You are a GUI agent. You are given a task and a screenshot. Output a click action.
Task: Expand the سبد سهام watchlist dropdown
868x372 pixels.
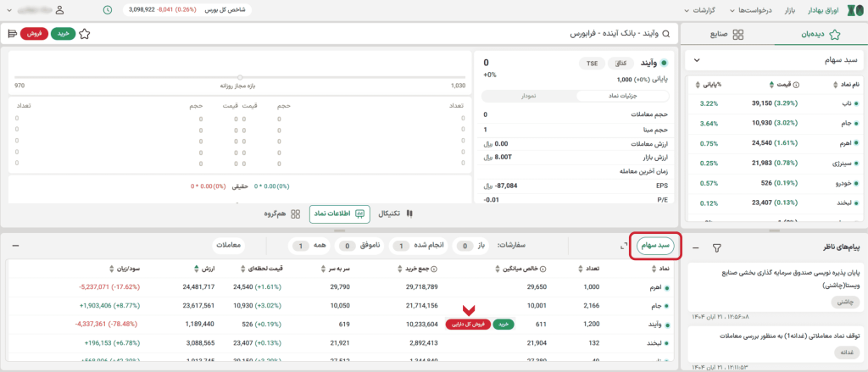pyautogui.click(x=696, y=61)
